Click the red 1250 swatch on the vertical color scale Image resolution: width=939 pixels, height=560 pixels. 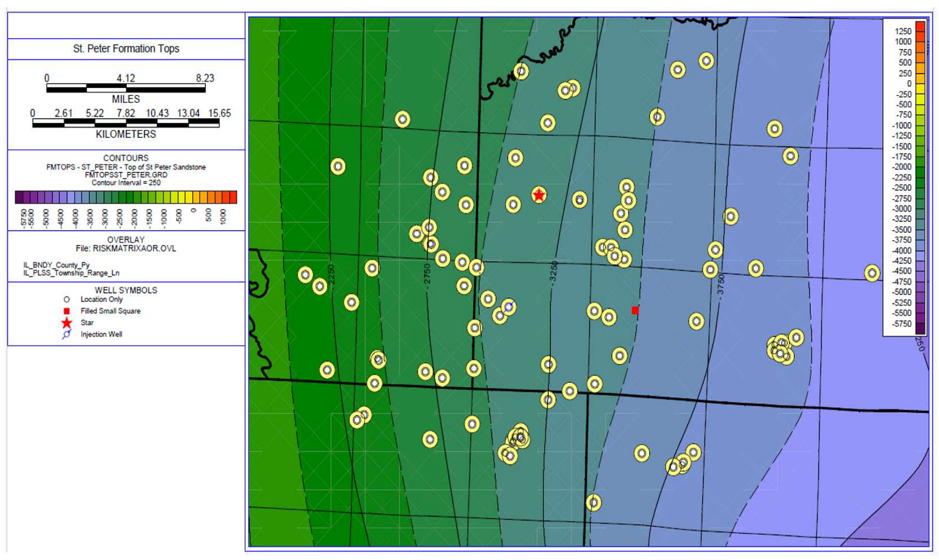(920, 27)
